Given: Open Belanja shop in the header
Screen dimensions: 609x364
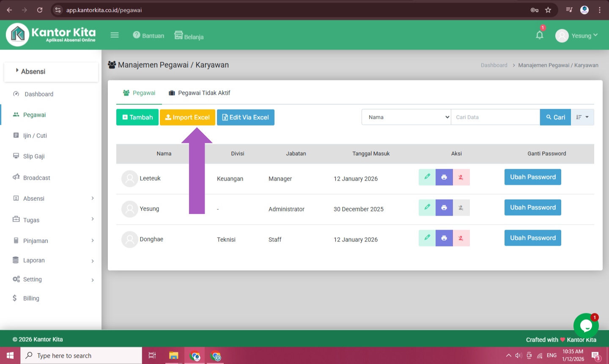Looking at the screenshot, I should (189, 36).
